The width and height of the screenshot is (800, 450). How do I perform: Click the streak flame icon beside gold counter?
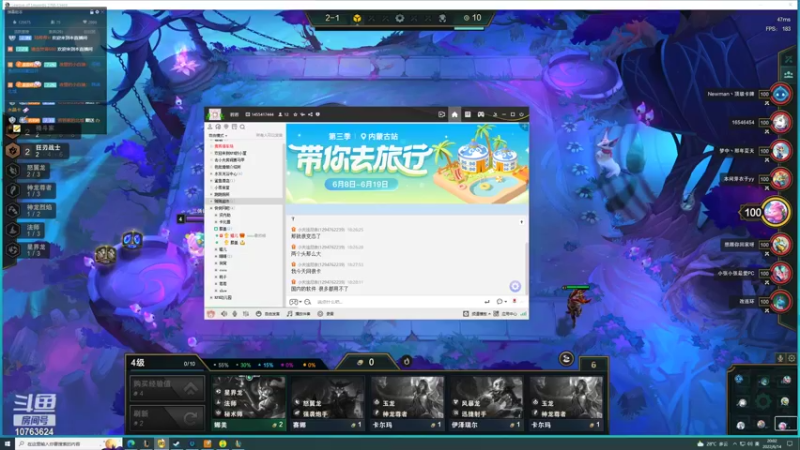coord(407,362)
